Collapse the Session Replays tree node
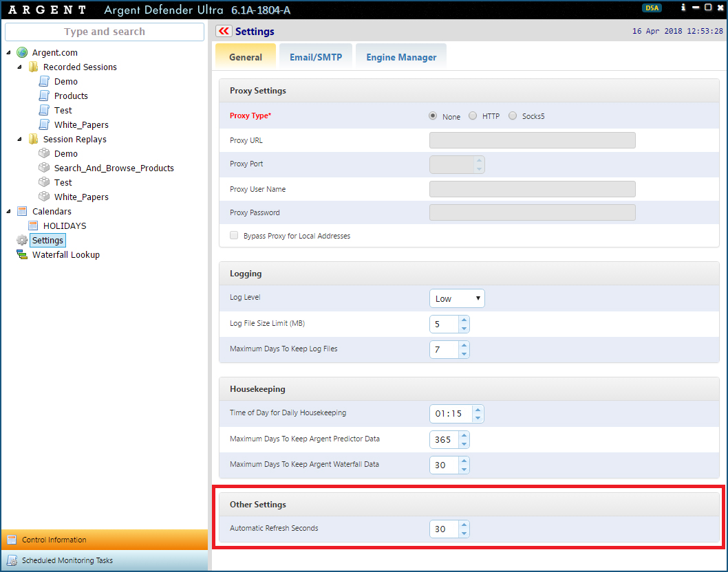Screen dimensions: 728x572 [x=19, y=139]
